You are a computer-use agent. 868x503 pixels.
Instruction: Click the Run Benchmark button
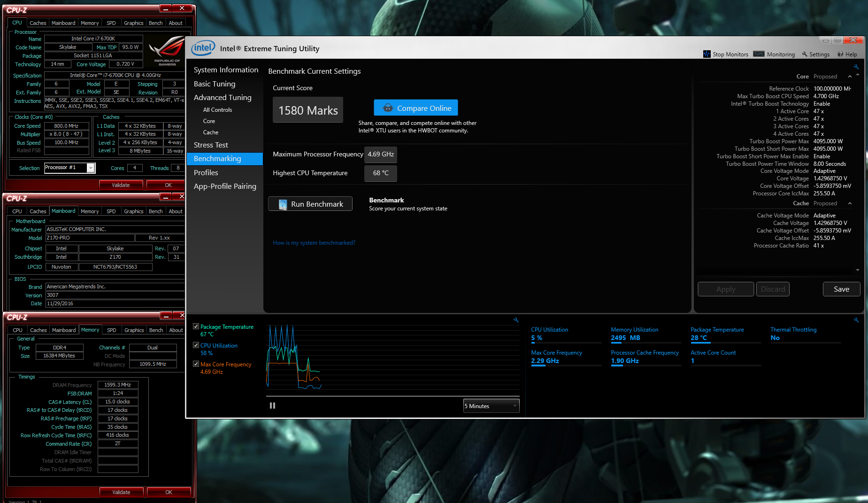[x=310, y=204]
